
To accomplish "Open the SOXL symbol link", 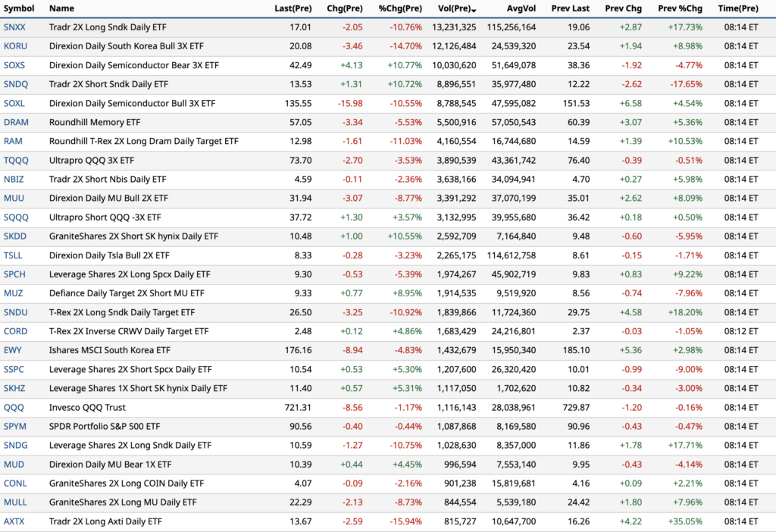I will click(x=14, y=103).
